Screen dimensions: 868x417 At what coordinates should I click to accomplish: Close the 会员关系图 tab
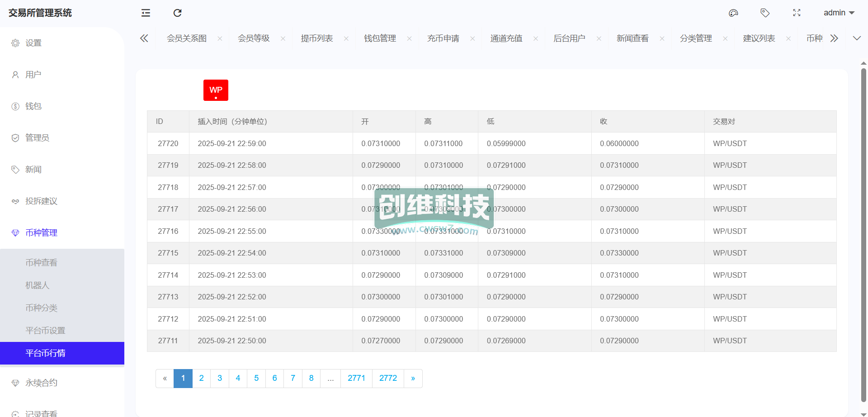[220, 38]
